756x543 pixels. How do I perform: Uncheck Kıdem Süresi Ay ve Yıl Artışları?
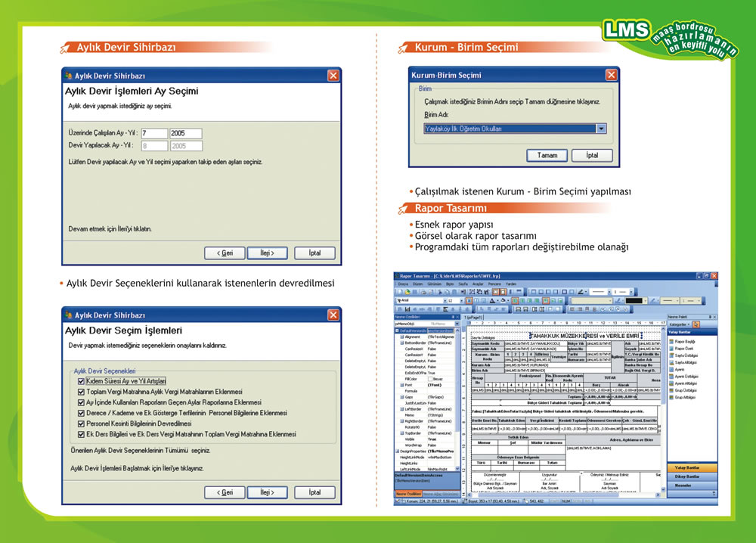tap(81, 381)
